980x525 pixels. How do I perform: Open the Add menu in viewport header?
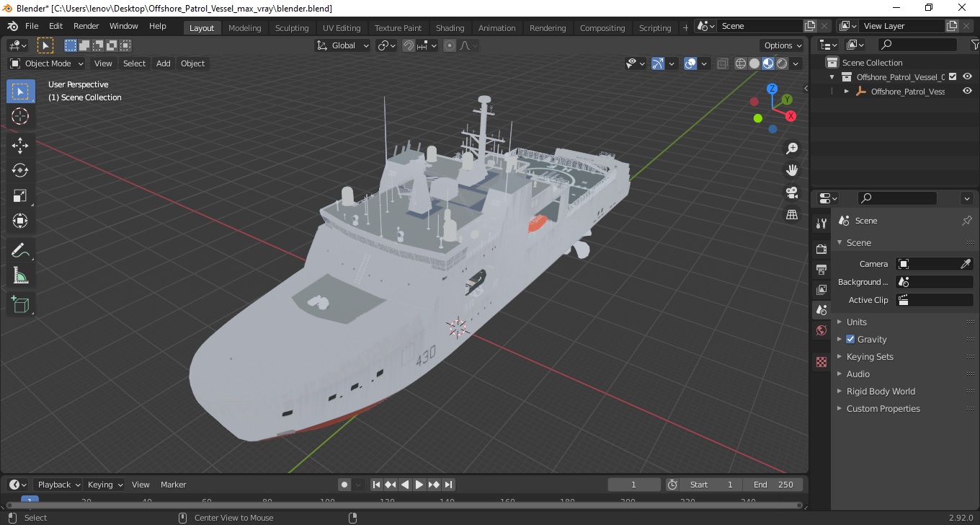pyautogui.click(x=164, y=63)
